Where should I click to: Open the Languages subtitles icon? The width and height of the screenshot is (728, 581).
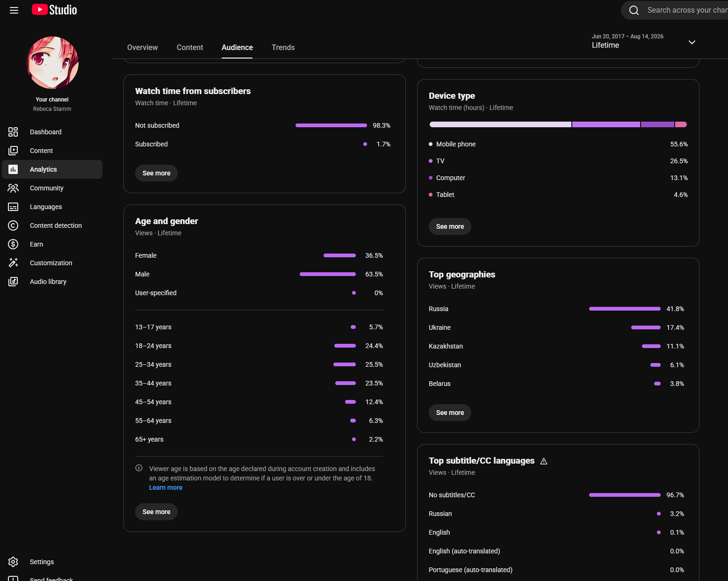tap(13, 207)
